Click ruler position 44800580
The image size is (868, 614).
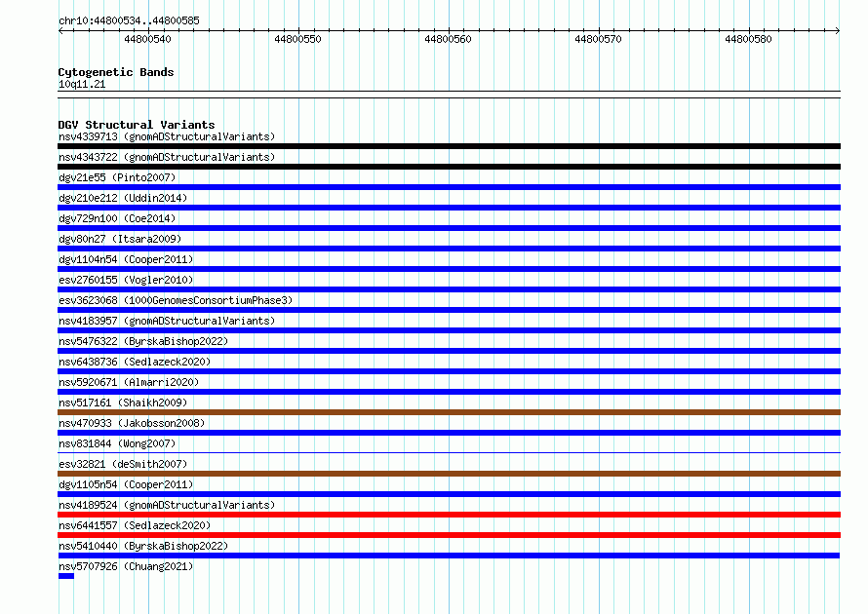tap(748, 39)
